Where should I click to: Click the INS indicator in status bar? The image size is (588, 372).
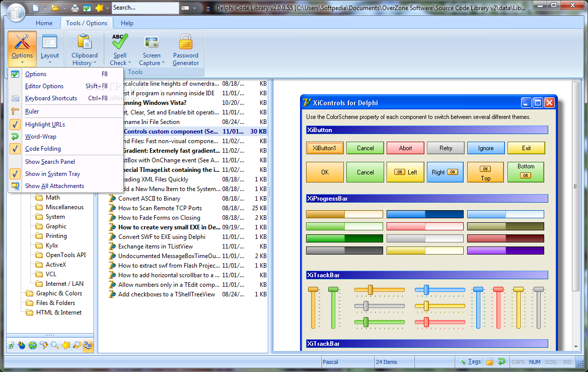tap(567, 362)
